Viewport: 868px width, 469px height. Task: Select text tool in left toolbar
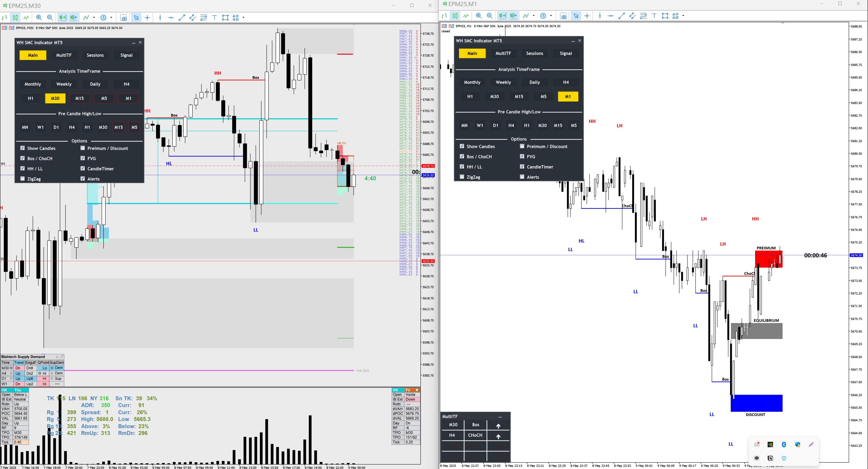coord(214,17)
